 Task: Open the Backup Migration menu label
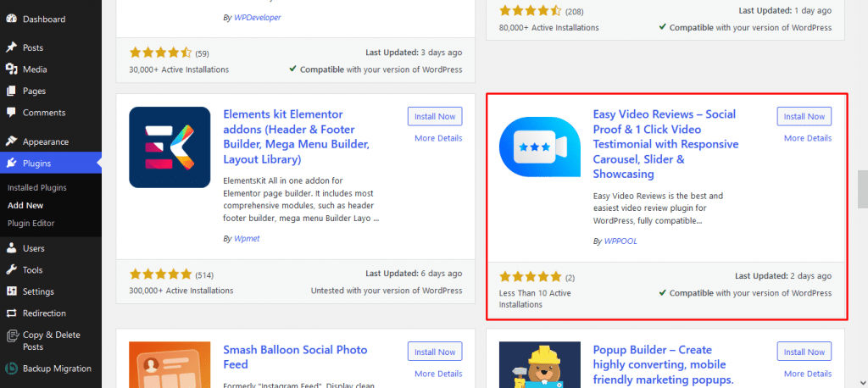tap(57, 368)
